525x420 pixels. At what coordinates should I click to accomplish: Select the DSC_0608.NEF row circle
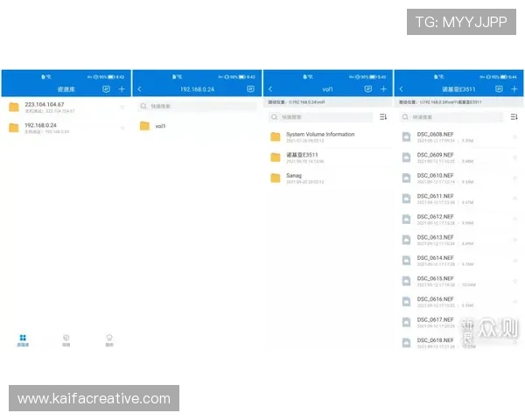(x=515, y=137)
